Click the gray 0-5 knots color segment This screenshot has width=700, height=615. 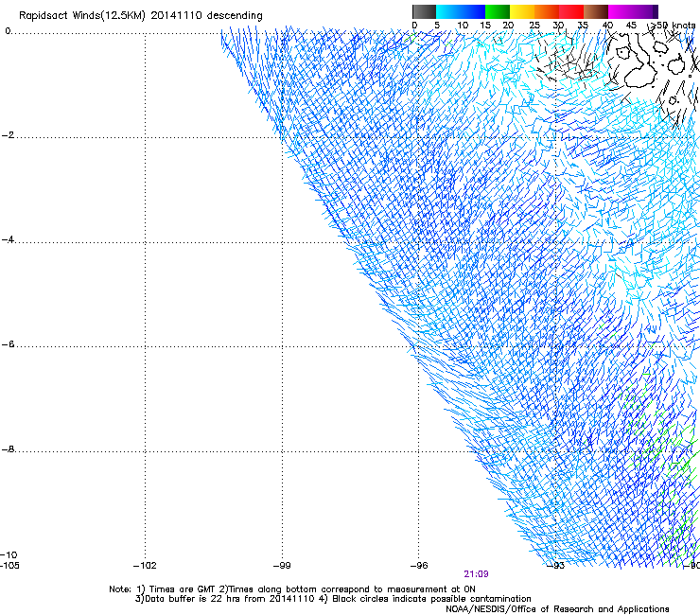424,11
